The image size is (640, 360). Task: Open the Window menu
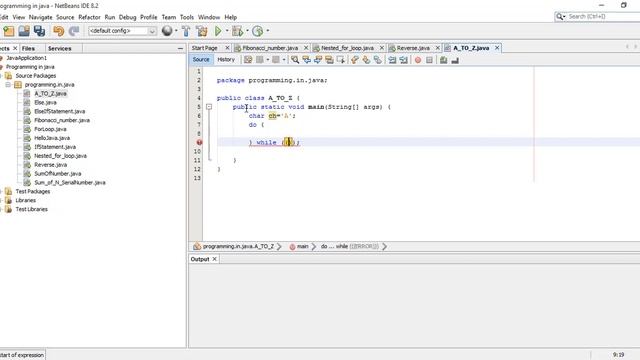point(209,17)
